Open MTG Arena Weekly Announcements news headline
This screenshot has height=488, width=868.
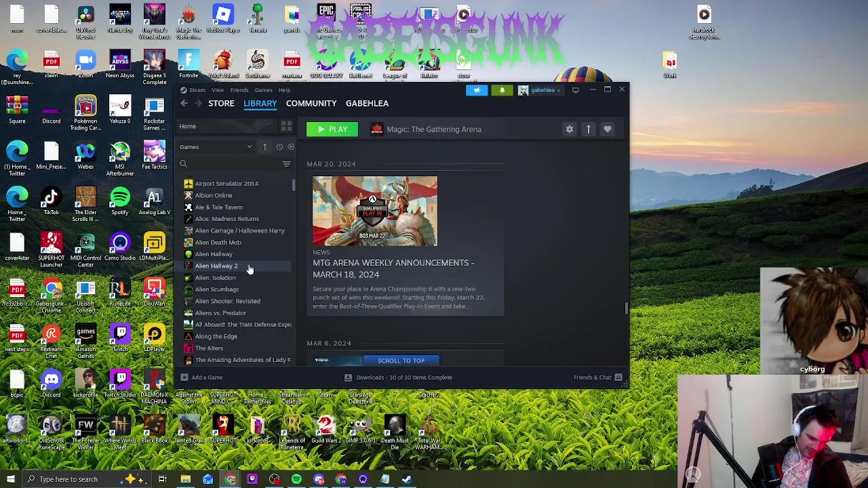[x=393, y=268]
